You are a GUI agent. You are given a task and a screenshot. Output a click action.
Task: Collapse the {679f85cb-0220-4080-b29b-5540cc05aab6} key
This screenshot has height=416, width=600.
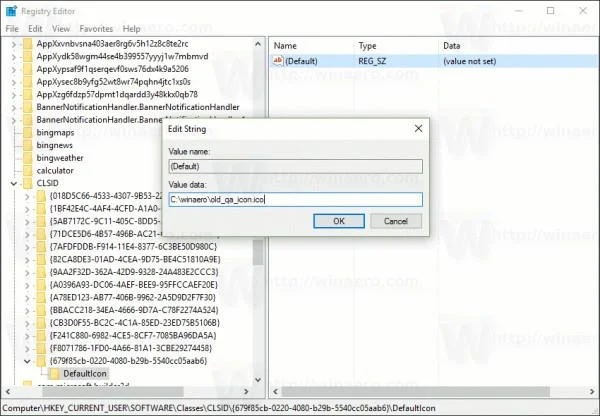pyautogui.click(x=27, y=361)
